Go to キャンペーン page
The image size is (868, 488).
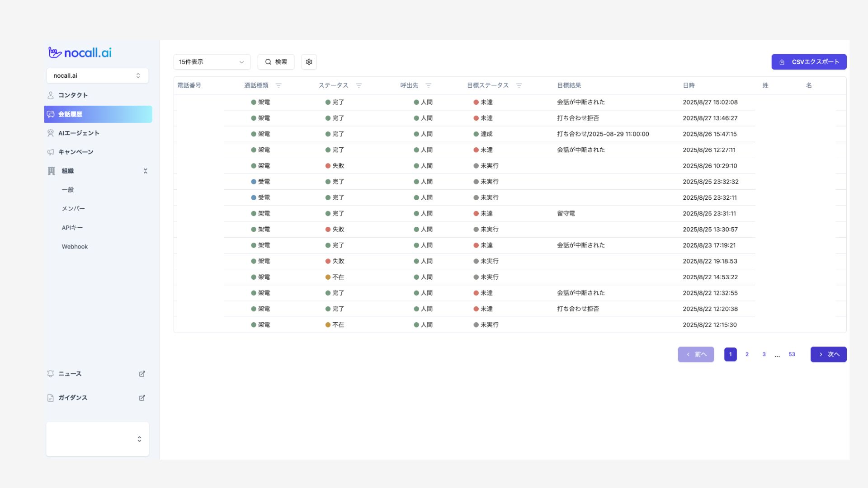(75, 152)
